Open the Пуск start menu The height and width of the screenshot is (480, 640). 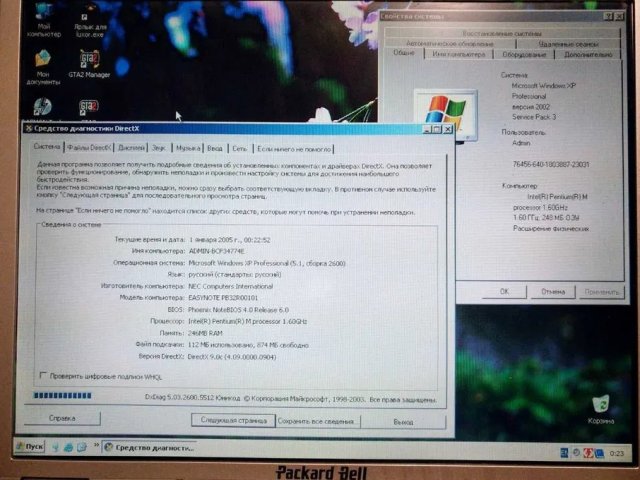(30, 447)
